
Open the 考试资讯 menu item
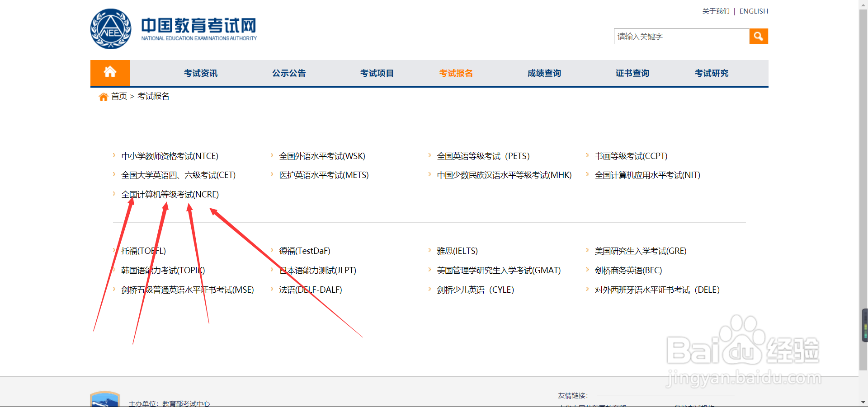pyautogui.click(x=200, y=73)
